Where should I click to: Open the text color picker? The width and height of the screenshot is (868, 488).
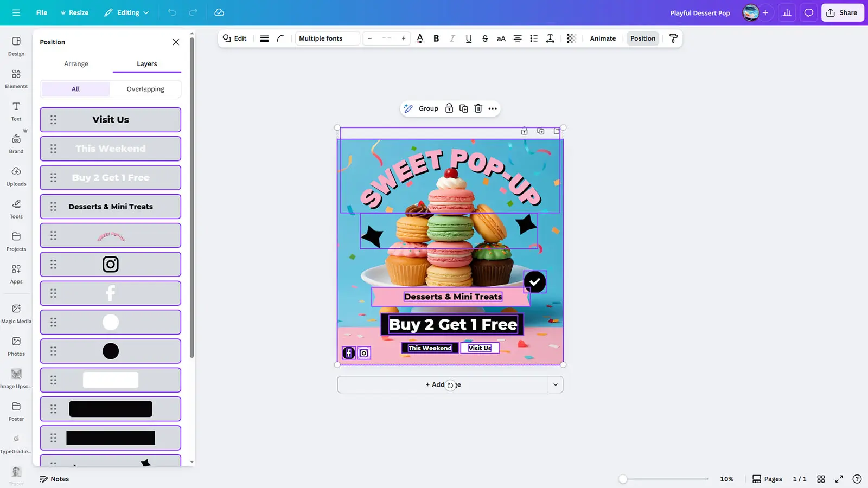(x=420, y=38)
